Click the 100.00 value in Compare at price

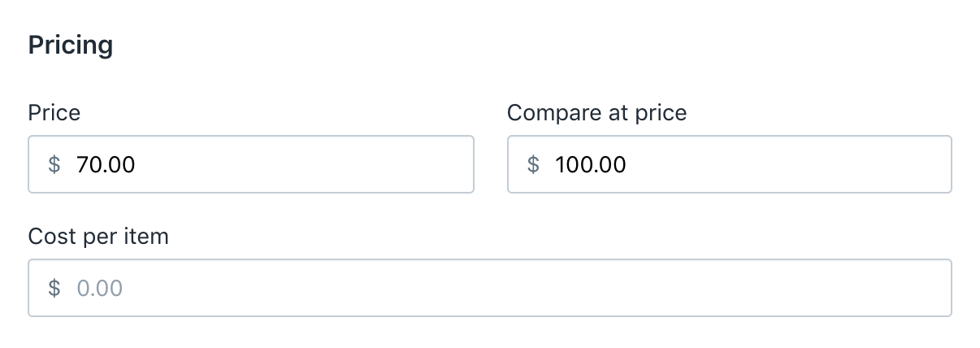[x=590, y=165]
